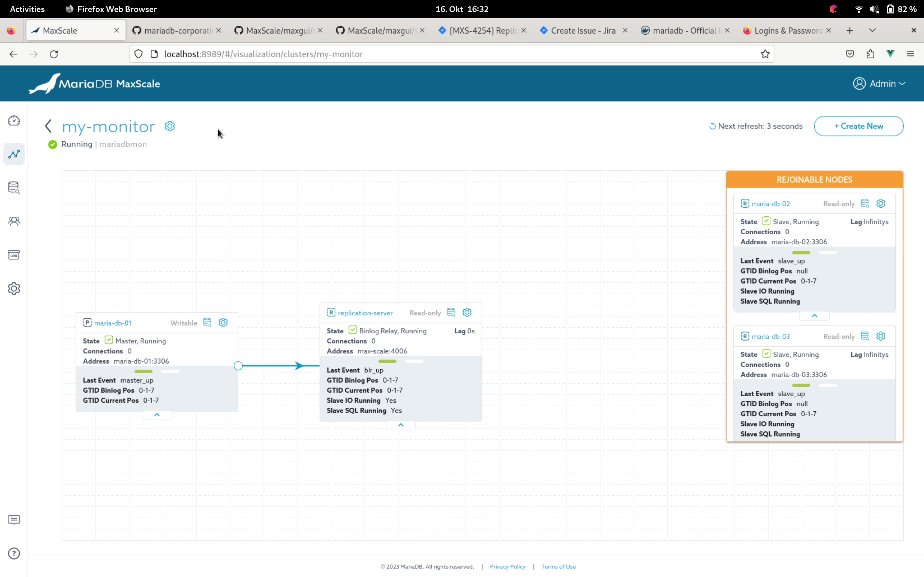
Task: Collapse replication-server node details chevron
Action: tap(400, 425)
